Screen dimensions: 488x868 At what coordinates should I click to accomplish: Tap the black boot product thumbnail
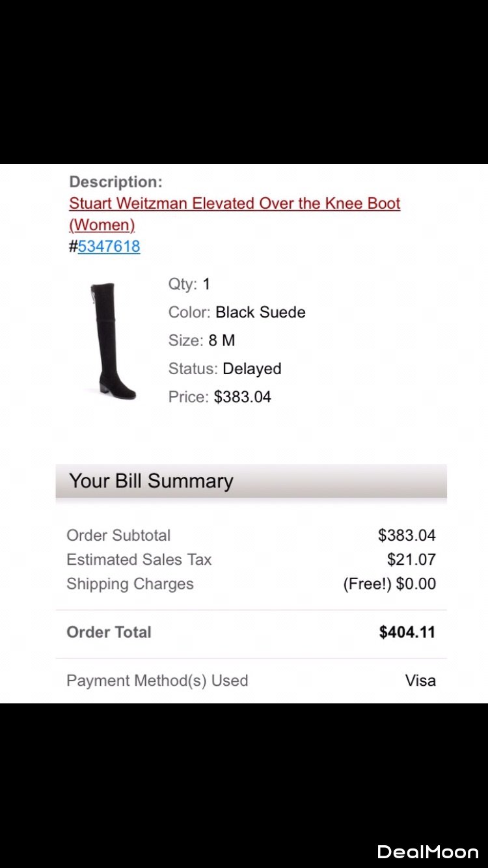pyautogui.click(x=112, y=340)
